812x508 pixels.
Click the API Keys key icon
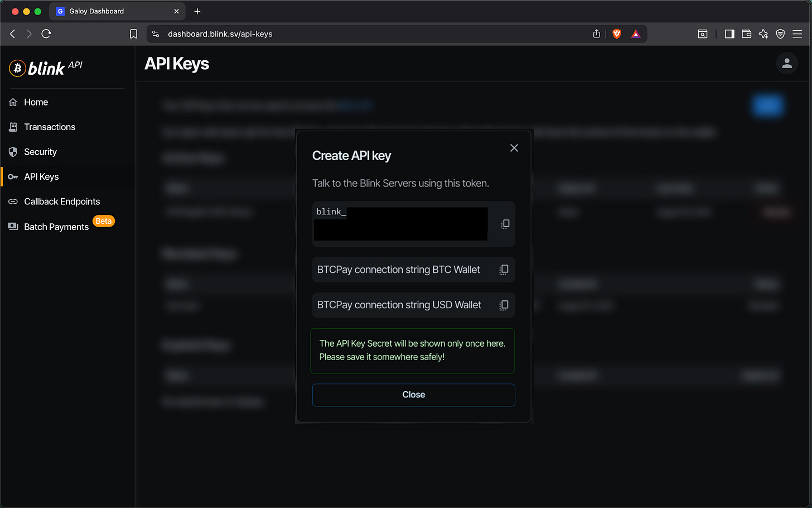(13, 176)
